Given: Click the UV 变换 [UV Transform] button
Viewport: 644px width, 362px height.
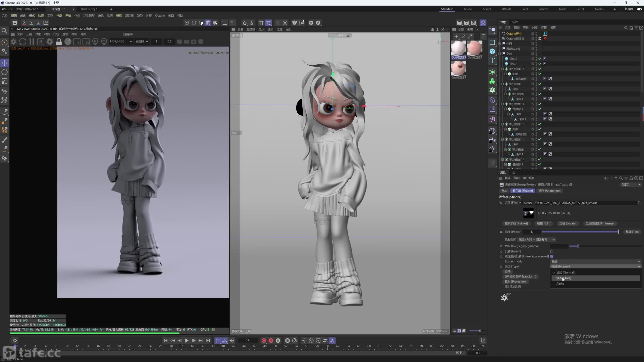Looking at the screenshot, I should [x=520, y=277].
